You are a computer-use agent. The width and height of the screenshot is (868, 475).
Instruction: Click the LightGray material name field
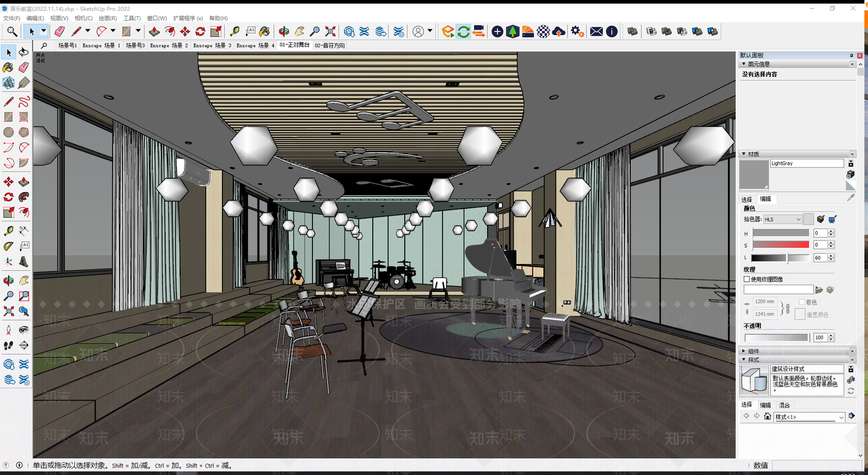click(807, 163)
